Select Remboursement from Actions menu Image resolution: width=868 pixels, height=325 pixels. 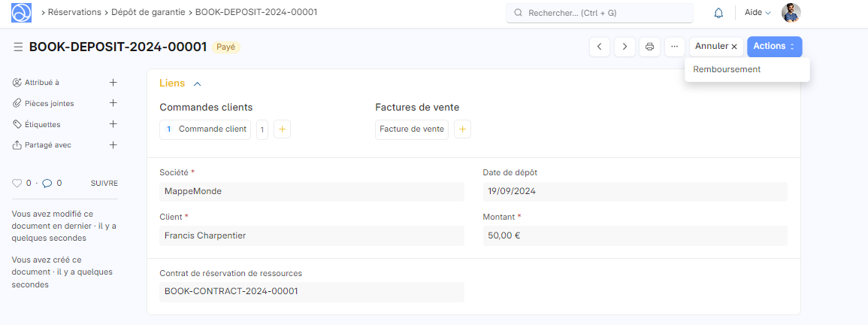726,69
